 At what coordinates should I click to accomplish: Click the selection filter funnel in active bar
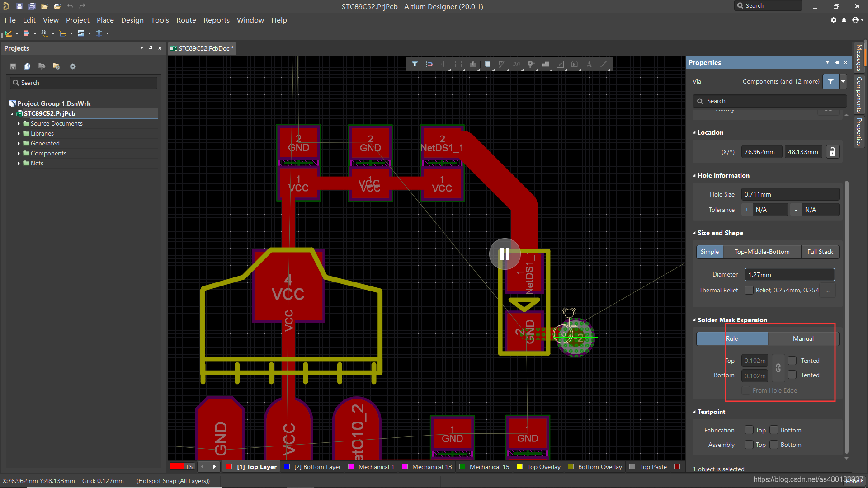[x=414, y=64]
